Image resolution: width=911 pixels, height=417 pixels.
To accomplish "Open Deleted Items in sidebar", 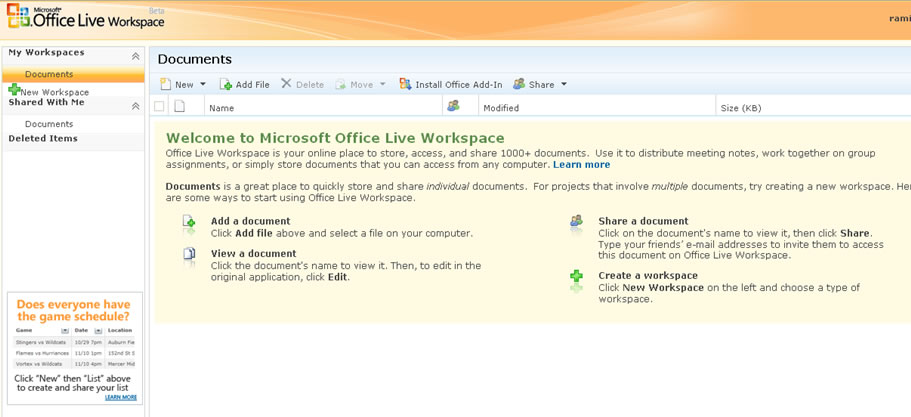I will pos(43,139).
